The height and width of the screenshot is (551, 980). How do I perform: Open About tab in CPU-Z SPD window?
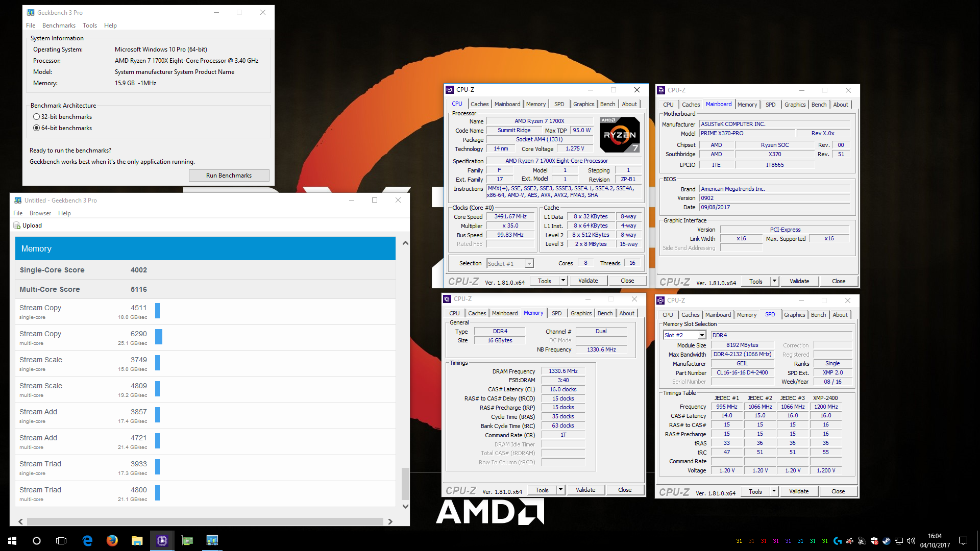click(x=840, y=315)
